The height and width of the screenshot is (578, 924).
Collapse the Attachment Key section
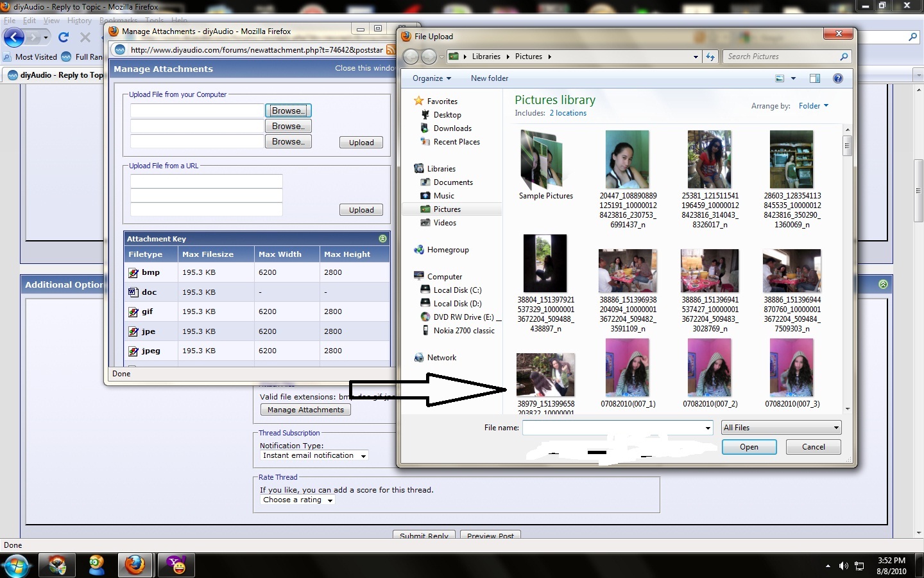tap(383, 239)
